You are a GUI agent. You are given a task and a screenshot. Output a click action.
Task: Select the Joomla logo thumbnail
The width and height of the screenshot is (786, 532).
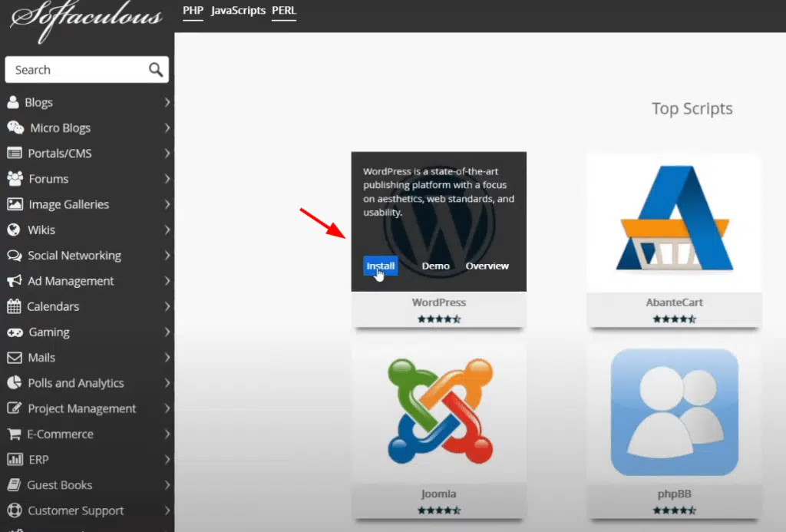[439, 413]
